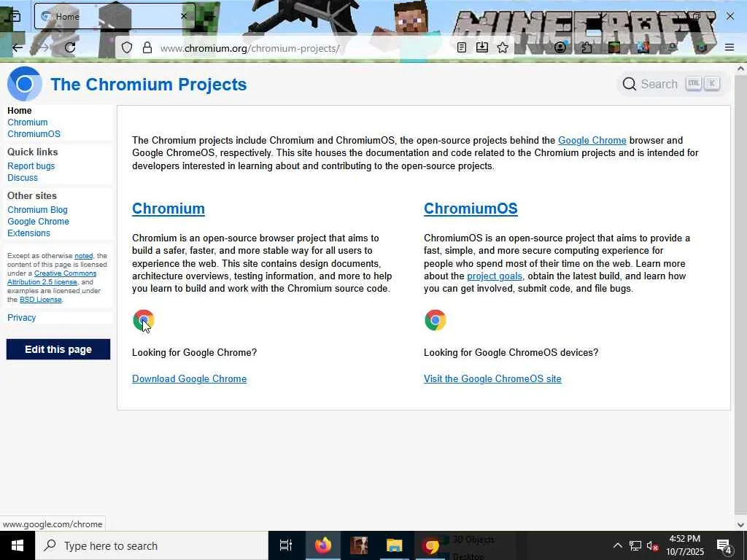This screenshot has width=747, height=560.
Task: Click Download Google Chrome link
Action: [x=189, y=378]
